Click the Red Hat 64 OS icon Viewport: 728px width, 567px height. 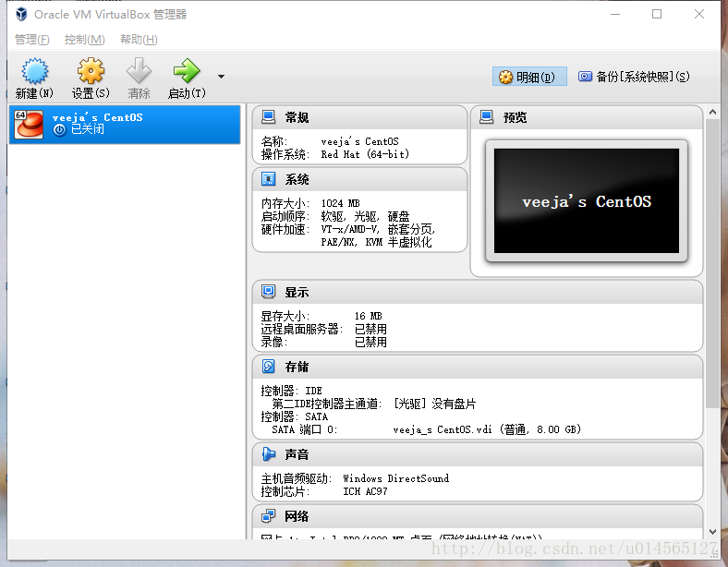29,125
